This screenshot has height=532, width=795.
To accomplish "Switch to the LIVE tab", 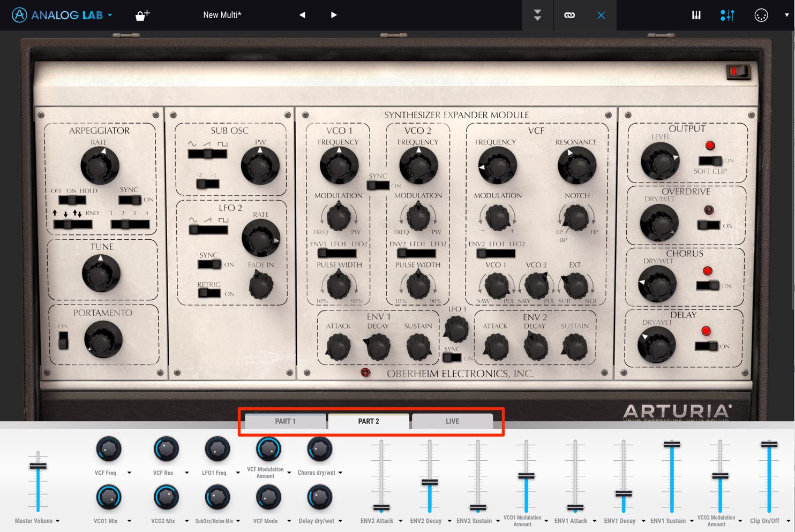I will (452, 421).
